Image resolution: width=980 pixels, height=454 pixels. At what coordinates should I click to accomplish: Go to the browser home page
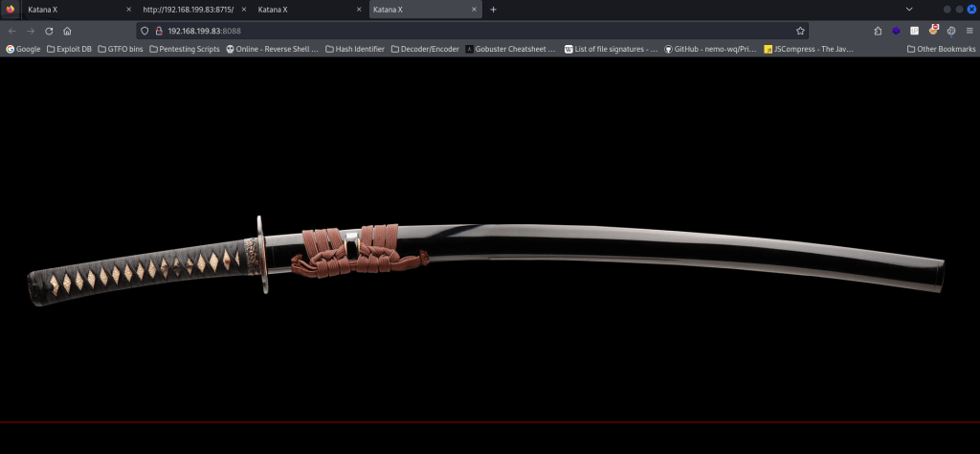pyautogui.click(x=67, y=31)
